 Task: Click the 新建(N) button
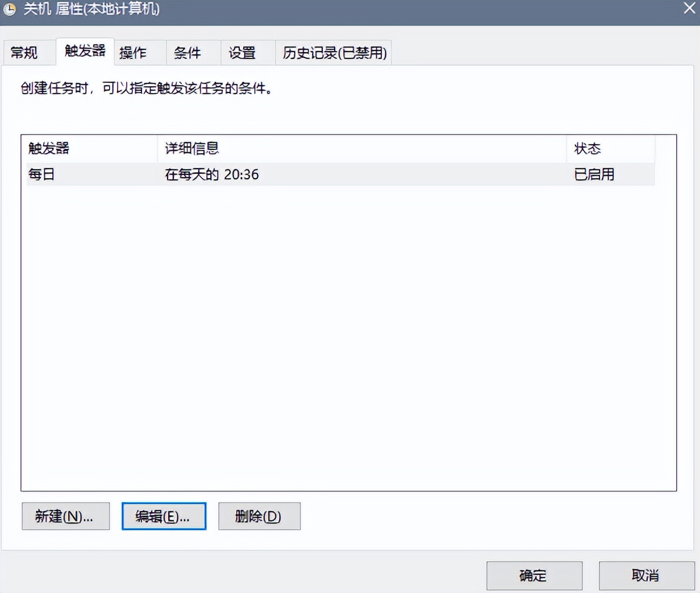click(x=65, y=516)
